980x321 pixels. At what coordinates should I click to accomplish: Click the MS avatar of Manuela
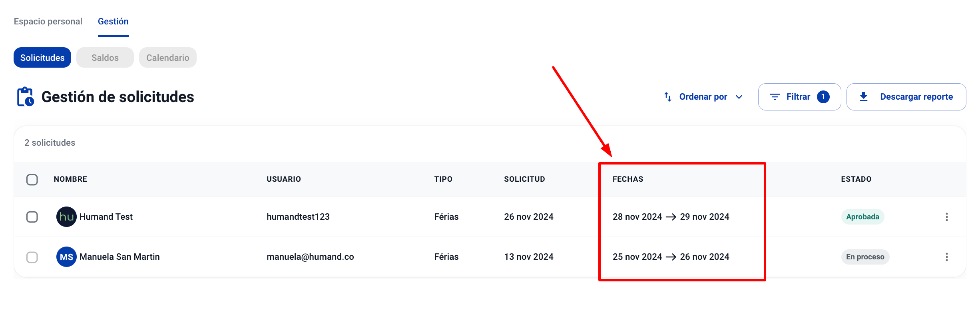(66, 257)
